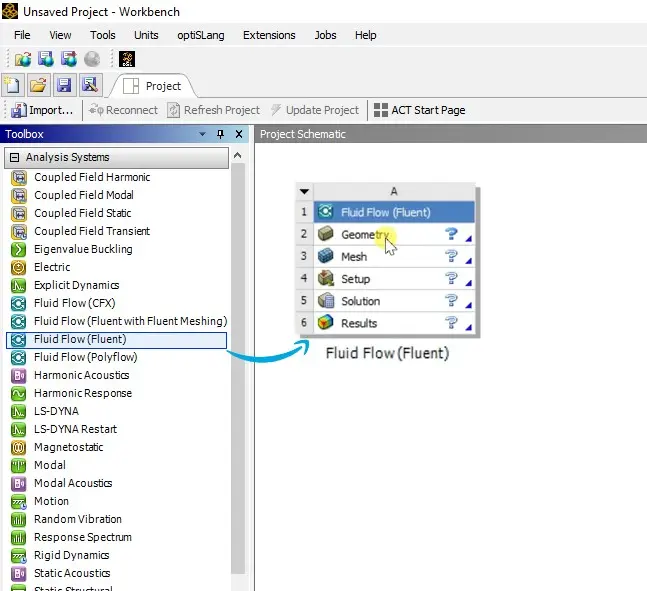Click the Setup question-mark status icon
This screenshot has height=591, width=647.
click(x=451, y=279)
